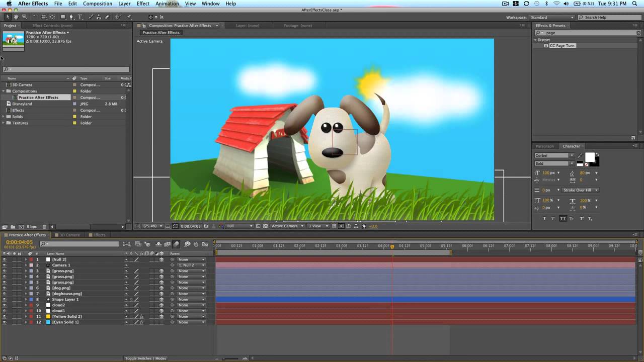Click the Brainstorm icon in timeline
Image resolution: width=644 pixels, height=362 pixels.
click(187, 244)
